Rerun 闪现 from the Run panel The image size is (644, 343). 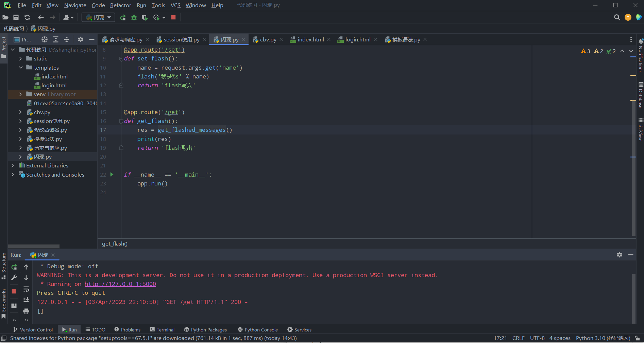(x=14, y=267)
